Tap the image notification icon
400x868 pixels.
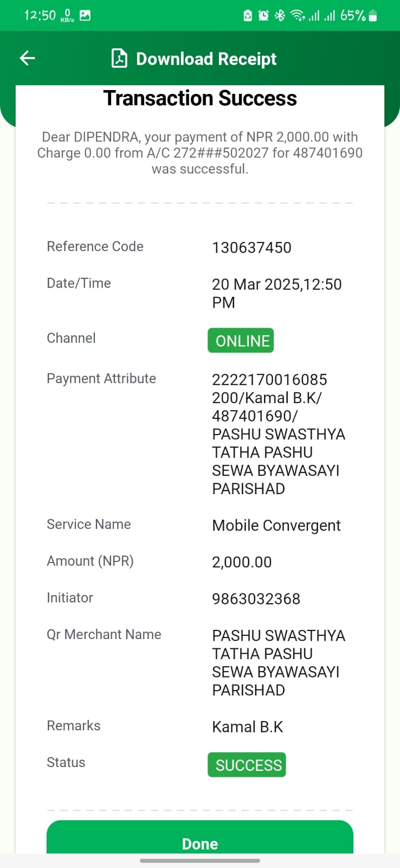tap(85, 16)
